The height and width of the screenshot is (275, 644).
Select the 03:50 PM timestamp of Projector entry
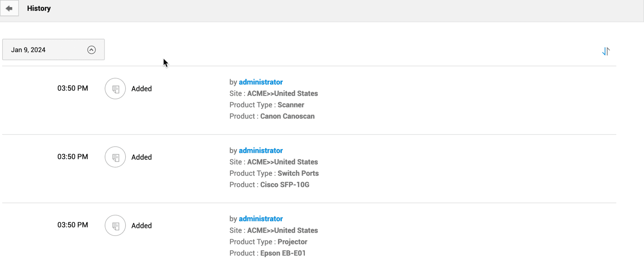(72, 225)
